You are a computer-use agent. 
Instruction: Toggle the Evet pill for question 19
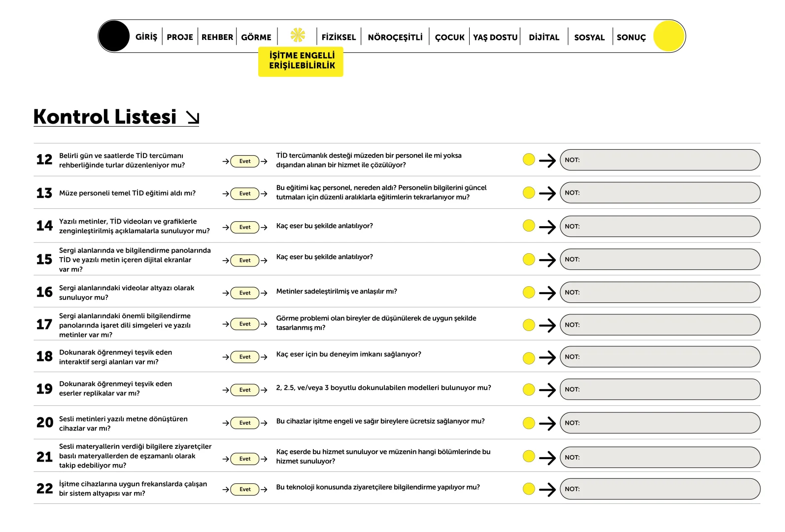245,390
